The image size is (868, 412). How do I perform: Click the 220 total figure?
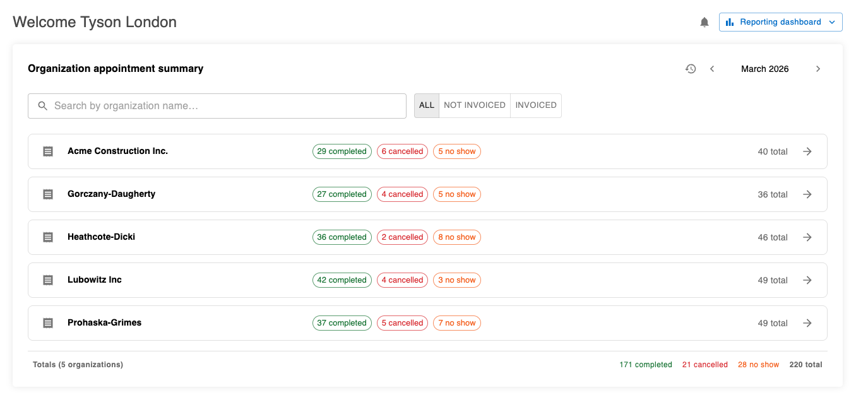pyautogui.click(x=806, y=365)
